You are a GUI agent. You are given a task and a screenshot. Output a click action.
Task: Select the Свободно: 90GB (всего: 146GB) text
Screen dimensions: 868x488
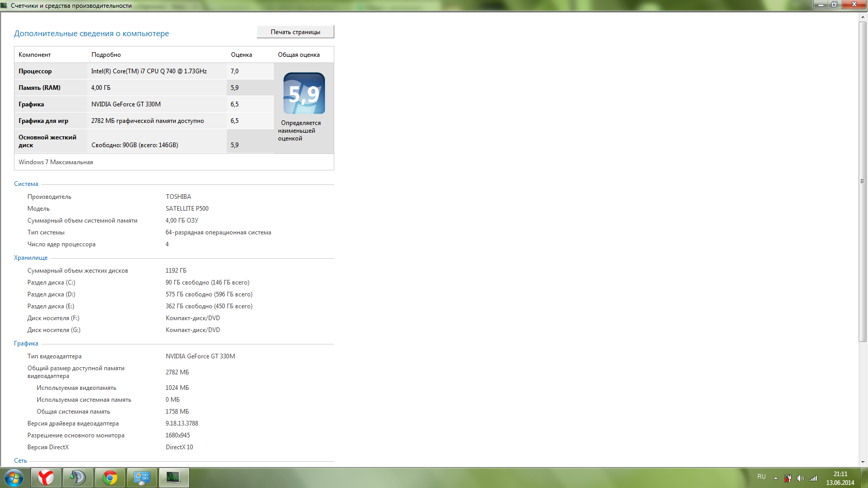click(135, 145)
